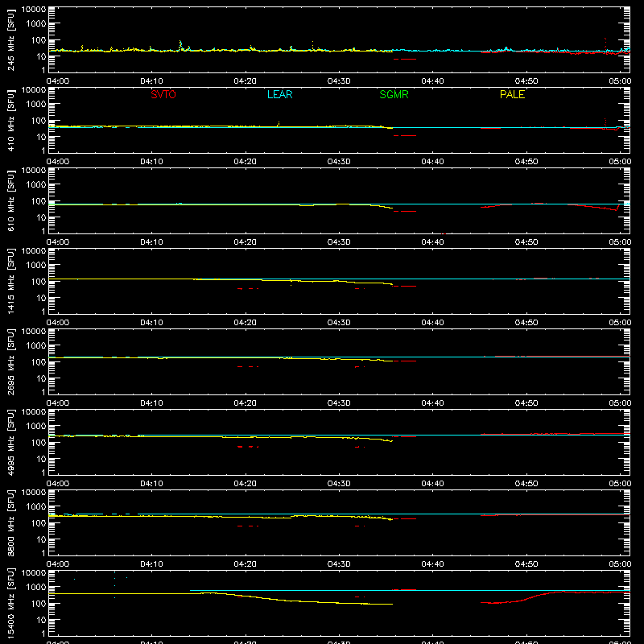Click 04:10 tick under the 245 MHz panel

pos(151,81)
